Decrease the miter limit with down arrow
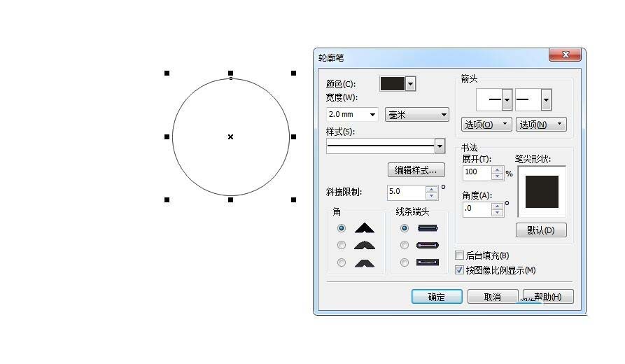The image size is (625, 364). 431,196
